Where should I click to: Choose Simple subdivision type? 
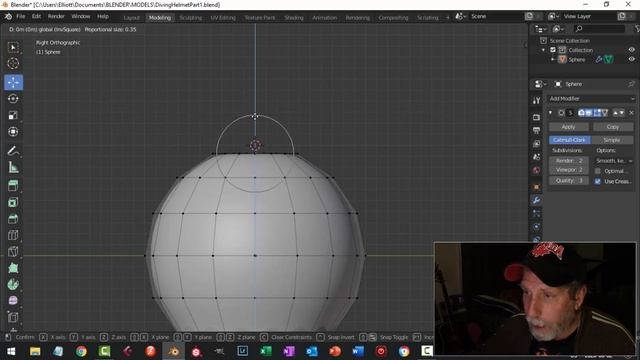coord(612,140)
